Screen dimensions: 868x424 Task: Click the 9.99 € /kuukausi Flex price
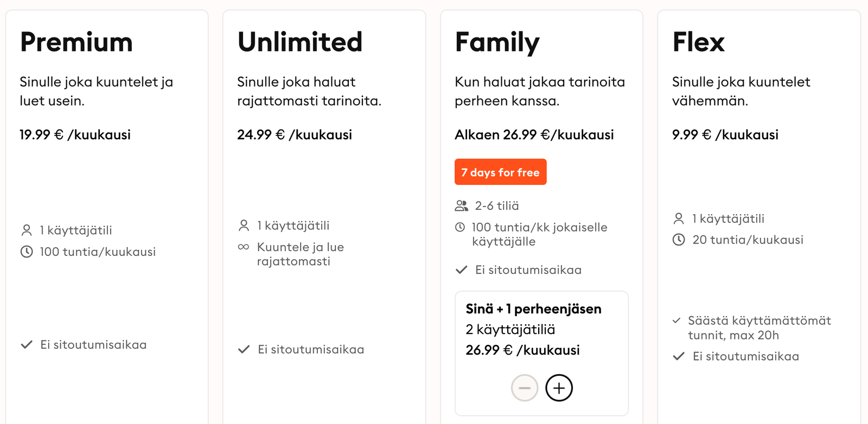tap(725, 134)
